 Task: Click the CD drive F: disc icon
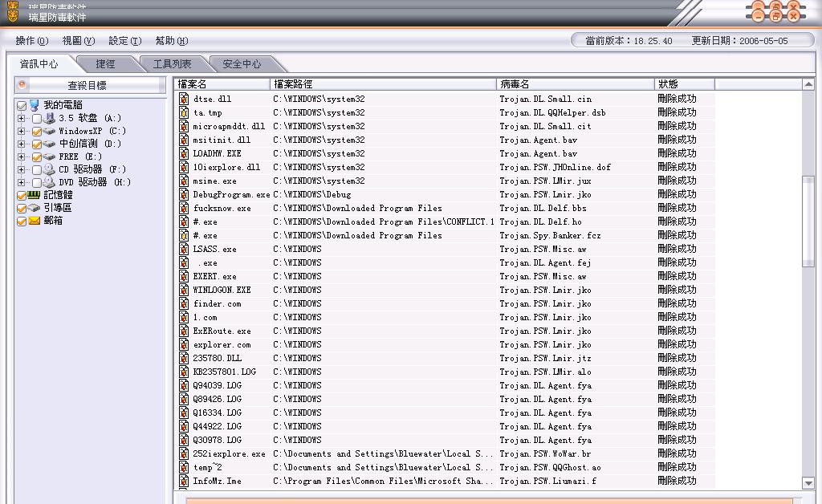[x=49, y=169]
